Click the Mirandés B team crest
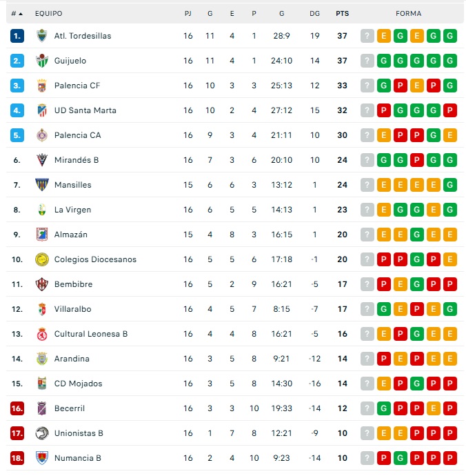This screenshot has width=466, height=476. pyautogui.click(x=42, y=160)
